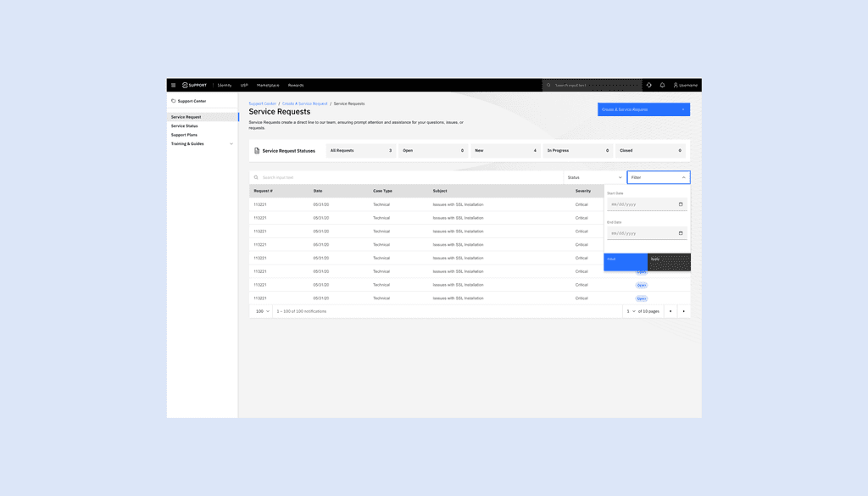This screenshot has height=496, width=868.
Task: Filter by In Progress status tile
Action: [578, 151]
